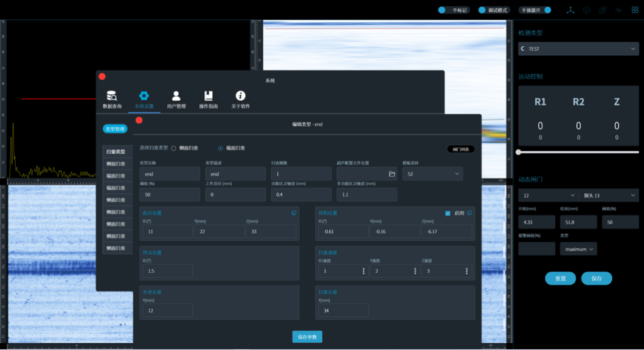
Task: Click the empty 报警阈值(%) field
Action: (x=536, y=249)
